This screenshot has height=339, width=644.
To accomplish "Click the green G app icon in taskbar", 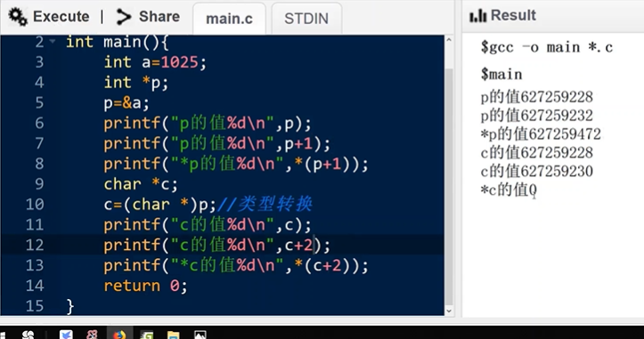I will point(147,335).
